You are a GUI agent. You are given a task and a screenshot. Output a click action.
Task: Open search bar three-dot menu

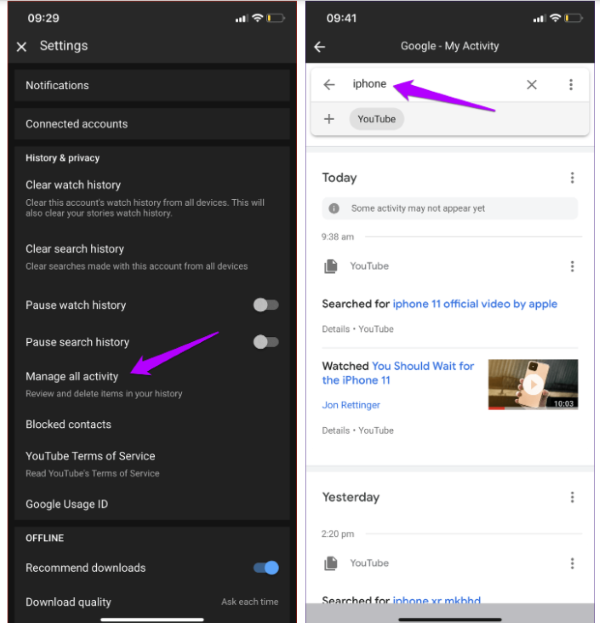pos(571,85)
